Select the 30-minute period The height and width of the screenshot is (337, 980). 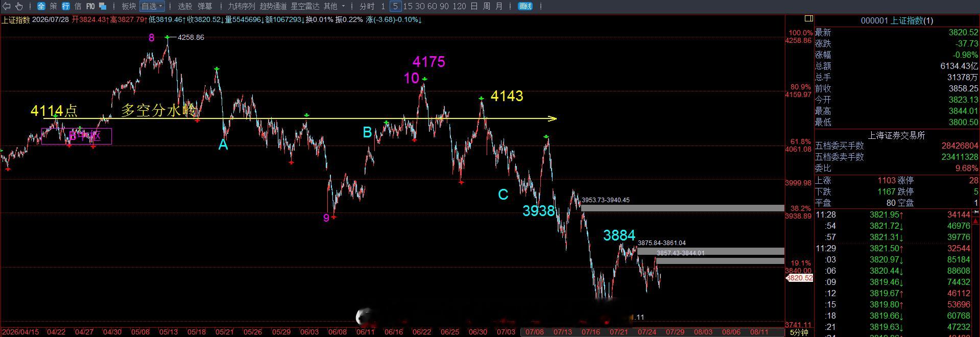420,6
